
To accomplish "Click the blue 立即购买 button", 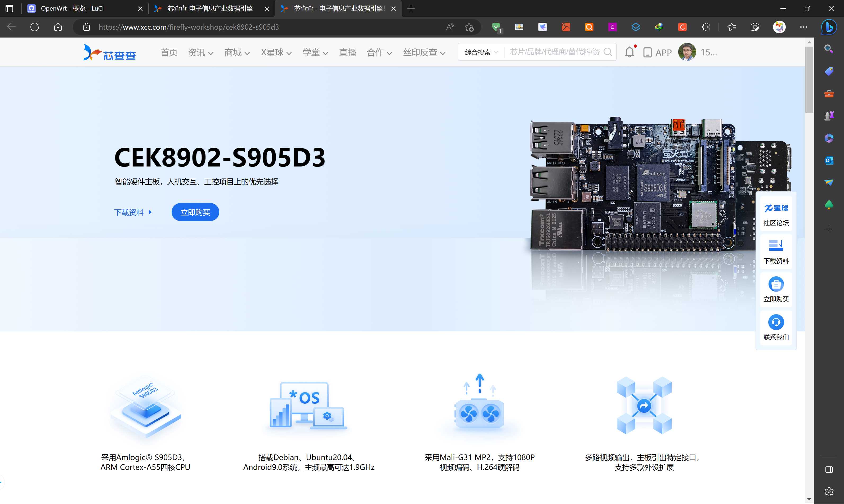I will click(195, 212).
